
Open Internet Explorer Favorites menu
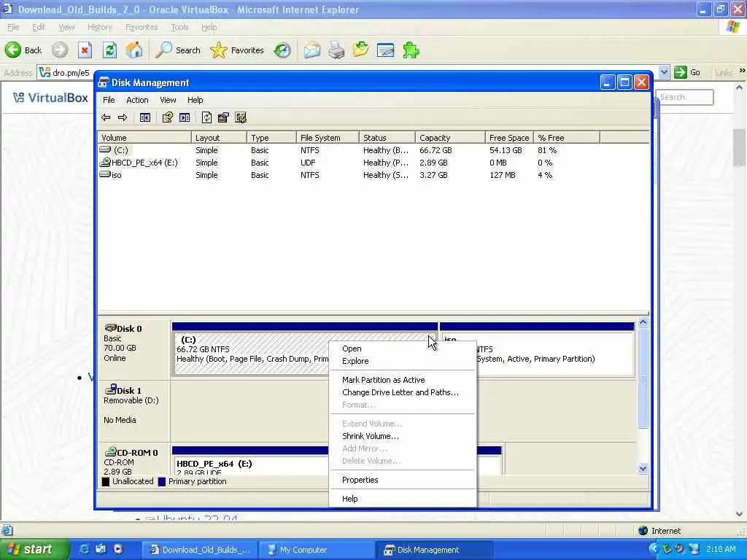coord(142,27)
